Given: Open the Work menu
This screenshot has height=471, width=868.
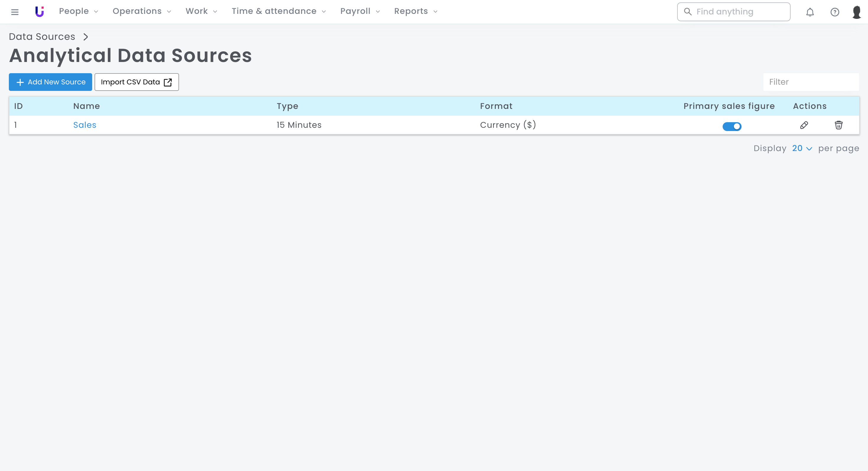Looking at the screenshot, I should click(201, 12).
